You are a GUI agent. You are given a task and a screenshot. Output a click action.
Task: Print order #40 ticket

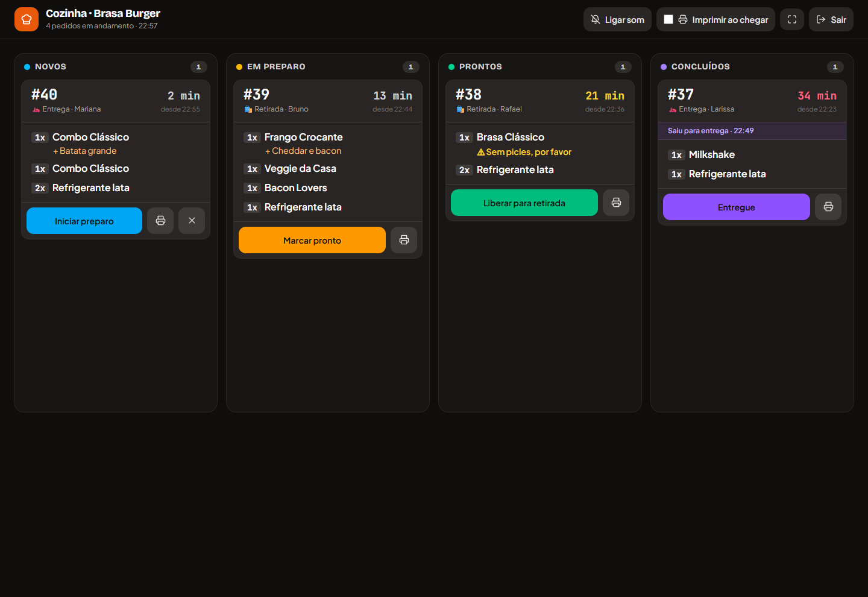click(x=160, y=221)
